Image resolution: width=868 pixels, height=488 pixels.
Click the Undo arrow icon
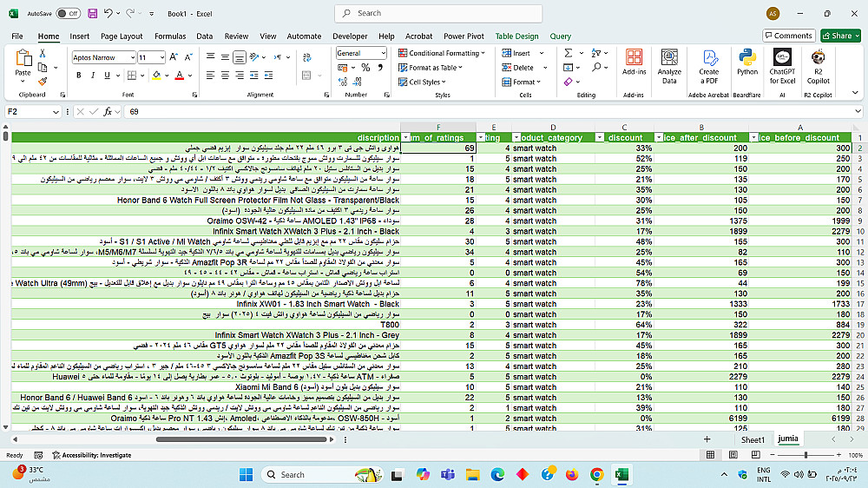coord(108,13)
